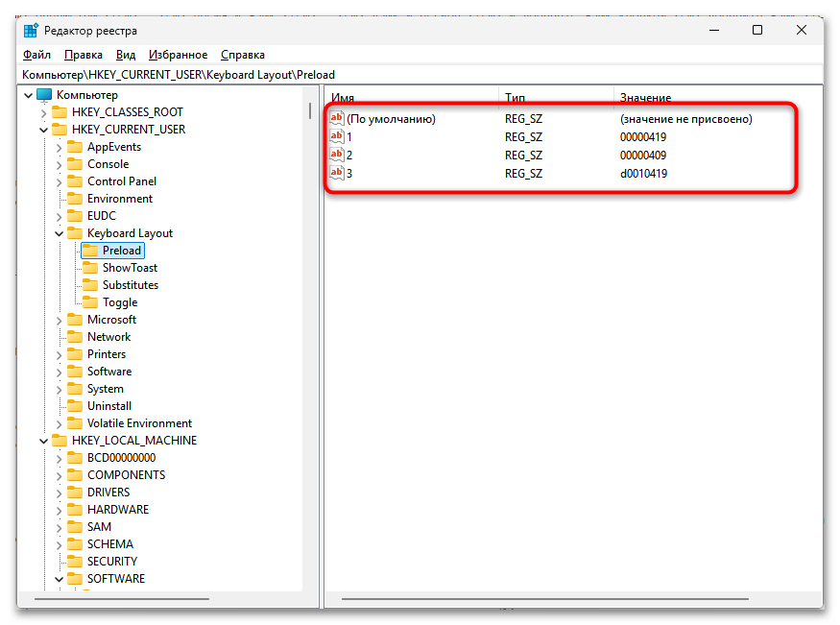Open the Правка menu
The height and width of the screenshot is (625, 840).
point(83,55)
